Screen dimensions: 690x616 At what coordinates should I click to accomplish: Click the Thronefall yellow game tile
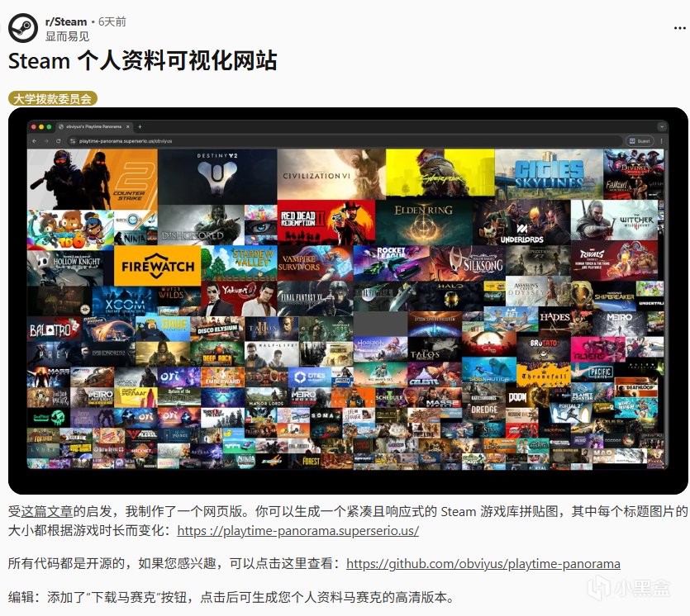point(544,374)
